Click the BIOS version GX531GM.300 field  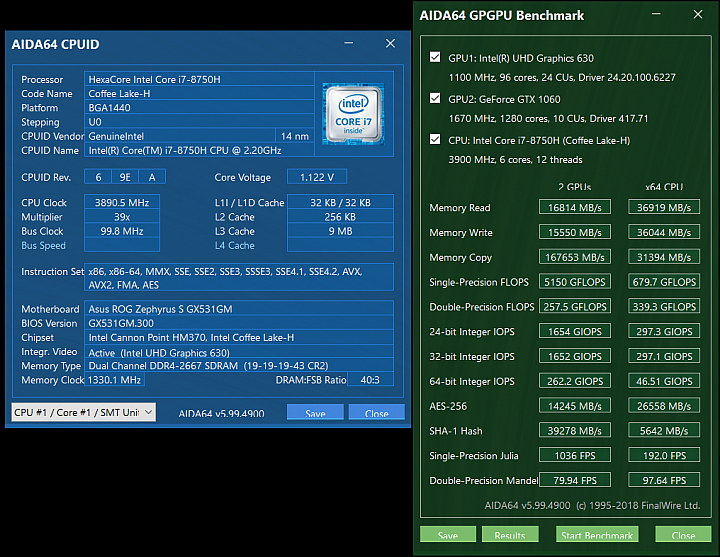(239, 323)
